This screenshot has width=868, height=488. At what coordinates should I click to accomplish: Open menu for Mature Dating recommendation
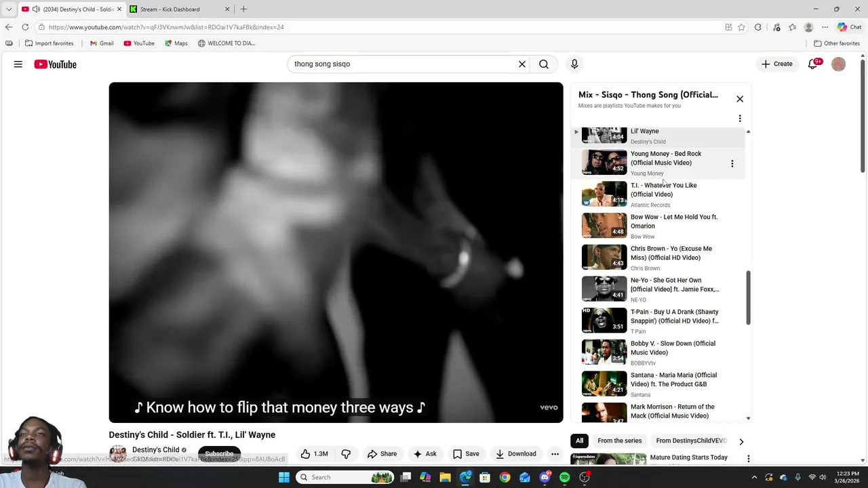pyautogui.click(x=748, y=459)
